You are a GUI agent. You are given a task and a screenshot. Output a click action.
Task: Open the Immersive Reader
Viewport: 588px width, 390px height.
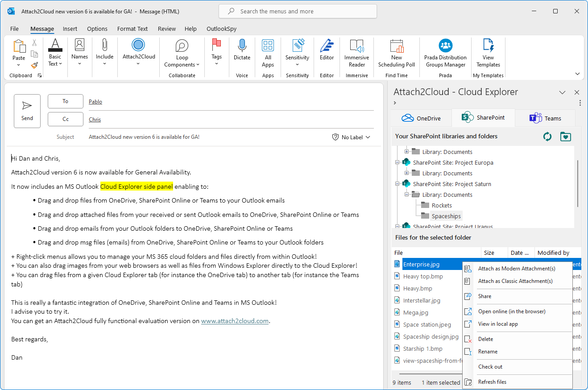pos(356,46)
